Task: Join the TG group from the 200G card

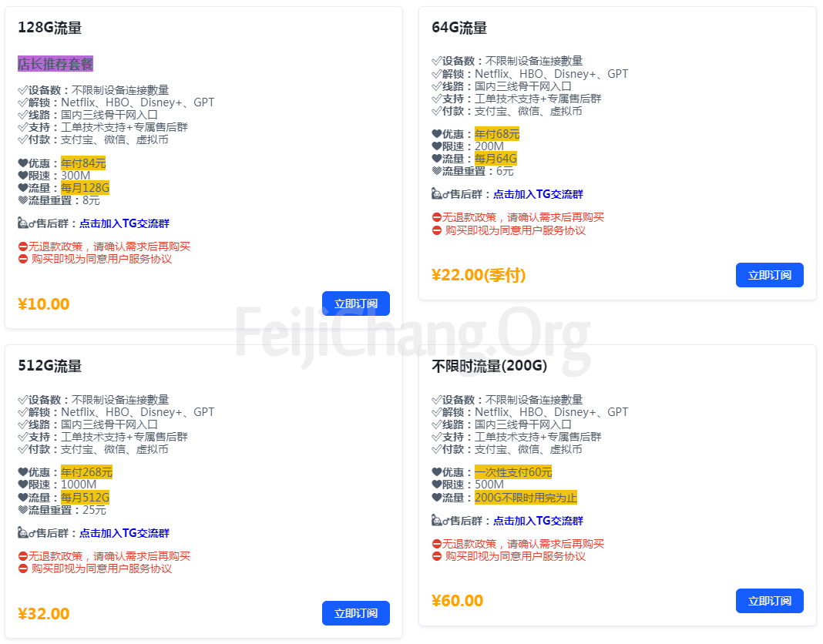Action: (538, 521)
